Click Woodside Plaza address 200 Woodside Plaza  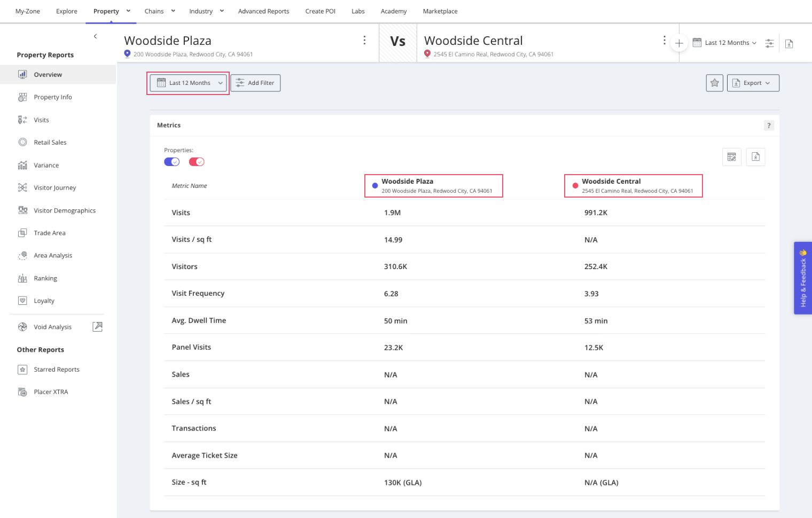pos(193,54)
